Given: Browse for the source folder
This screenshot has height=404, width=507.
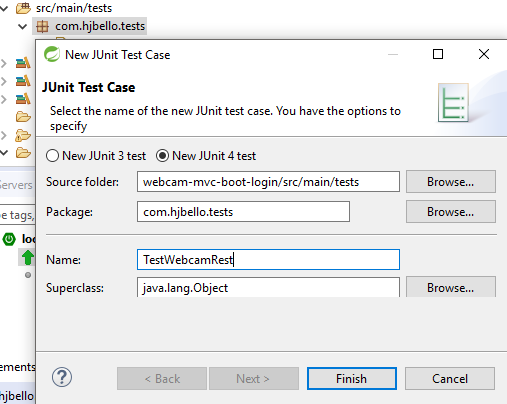Looking at the screenshot, I should [451, 182].
